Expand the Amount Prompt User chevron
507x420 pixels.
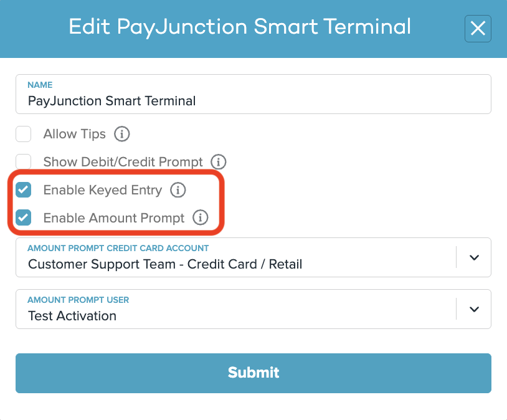point(474,309)
